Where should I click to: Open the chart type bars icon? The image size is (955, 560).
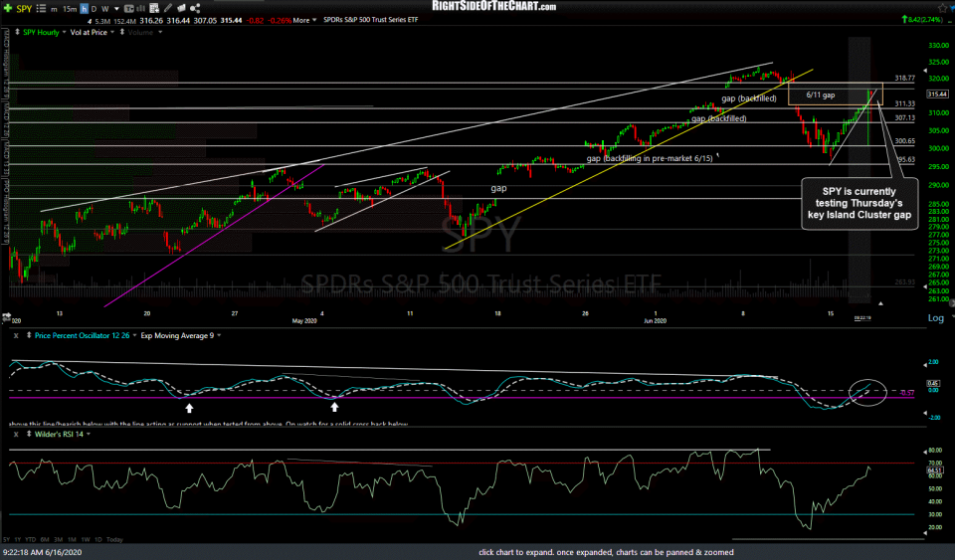[x=140, y=9]
